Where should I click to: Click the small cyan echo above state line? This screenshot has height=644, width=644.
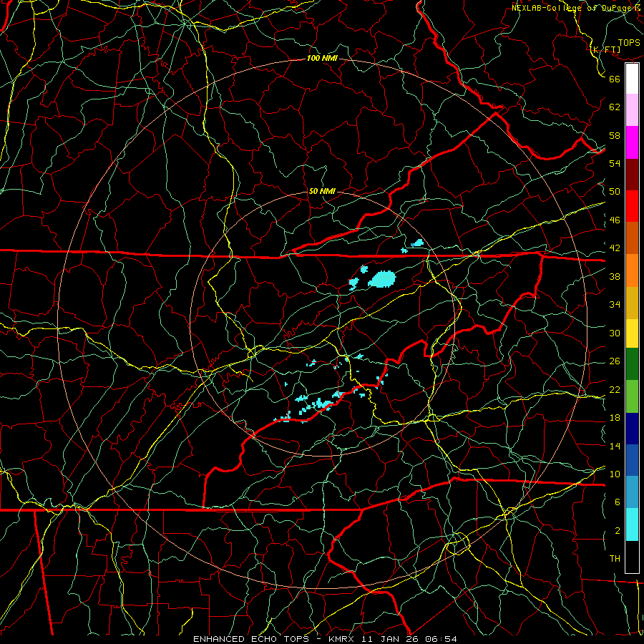pyautogui.click(x=417, y=243)
